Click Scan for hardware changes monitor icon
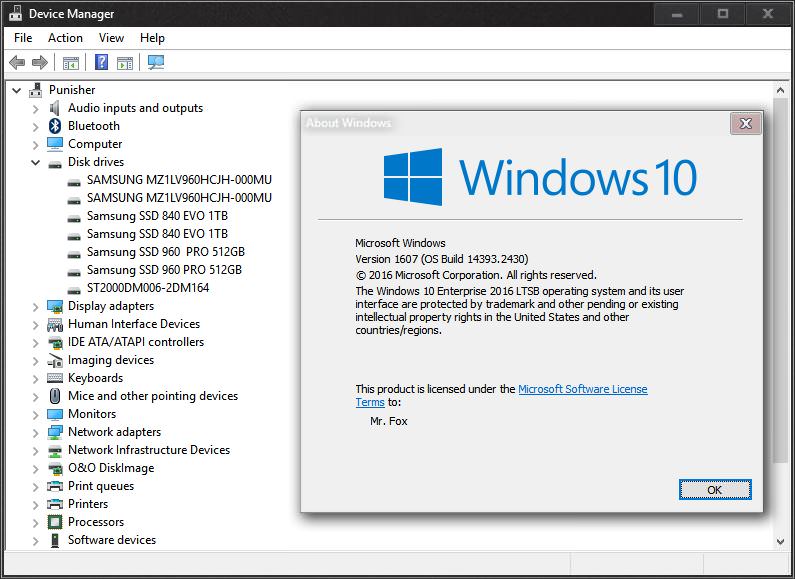The height and width of the screenshot is (579, 795). point(156,62)
